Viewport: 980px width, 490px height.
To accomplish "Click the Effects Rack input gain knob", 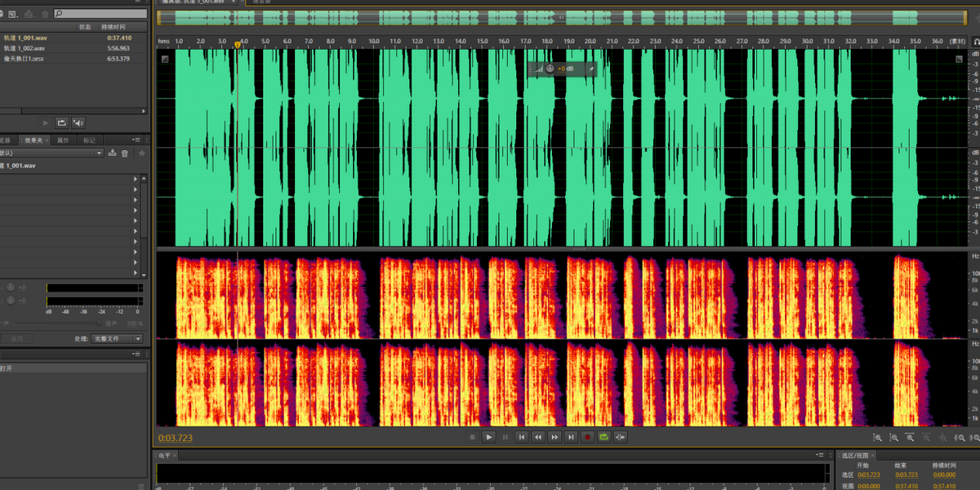I will pyautogui.click(x=11, y=287).
